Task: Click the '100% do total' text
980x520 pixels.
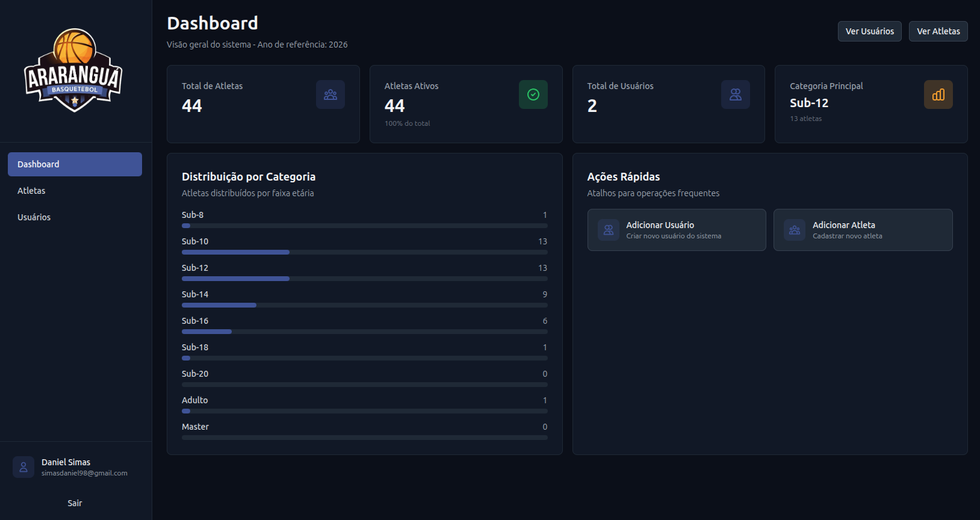Action: 408,123
